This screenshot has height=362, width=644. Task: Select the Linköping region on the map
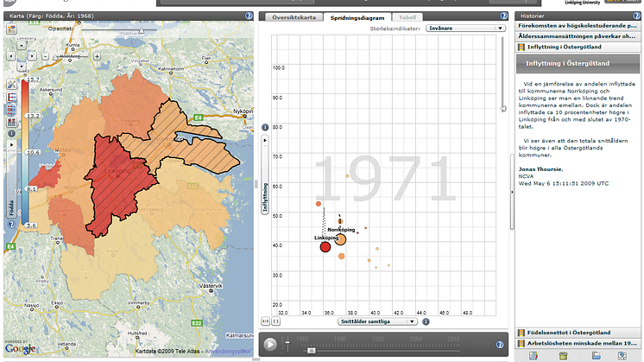pyautogui.click(x=117, y=185)
